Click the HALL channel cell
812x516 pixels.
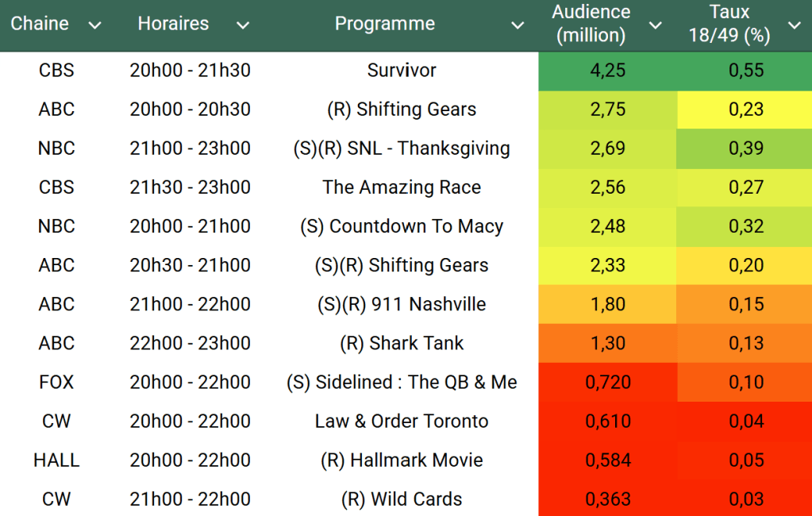[x=56, y=460]
